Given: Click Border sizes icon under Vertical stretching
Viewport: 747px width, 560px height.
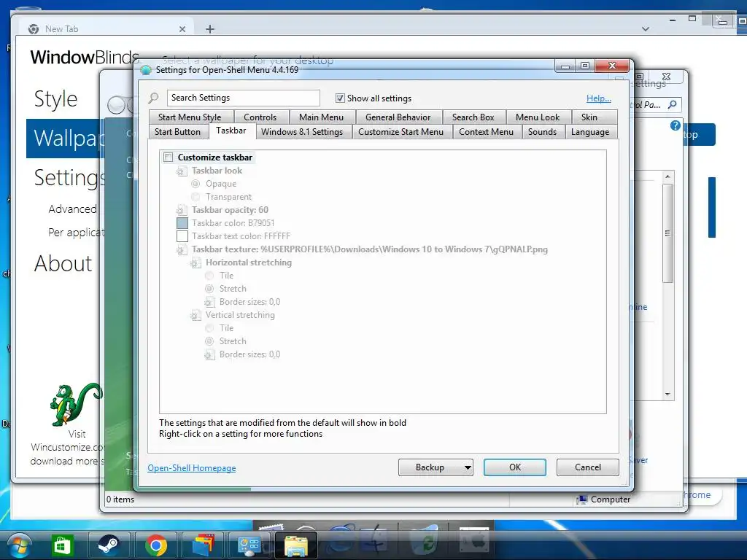Looking at the screenshot, I should [209, 355].
